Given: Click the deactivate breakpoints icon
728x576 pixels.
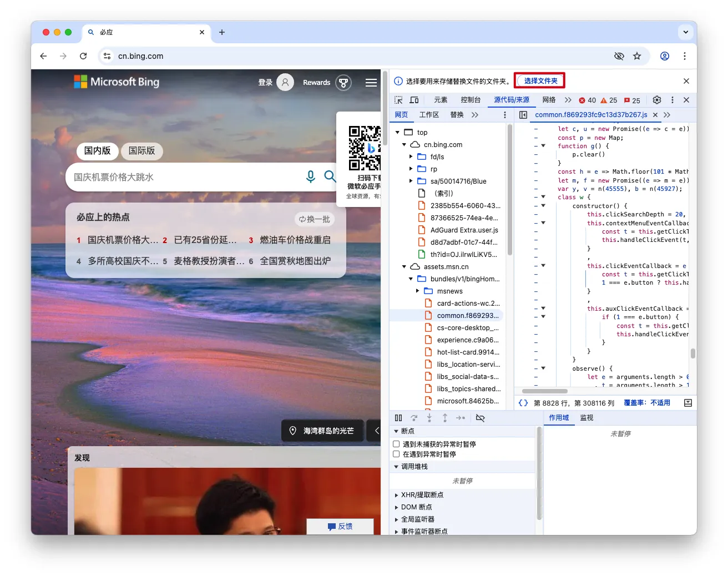Looking at the screenshot, I should pyautogui.click(x=481, y=418).
